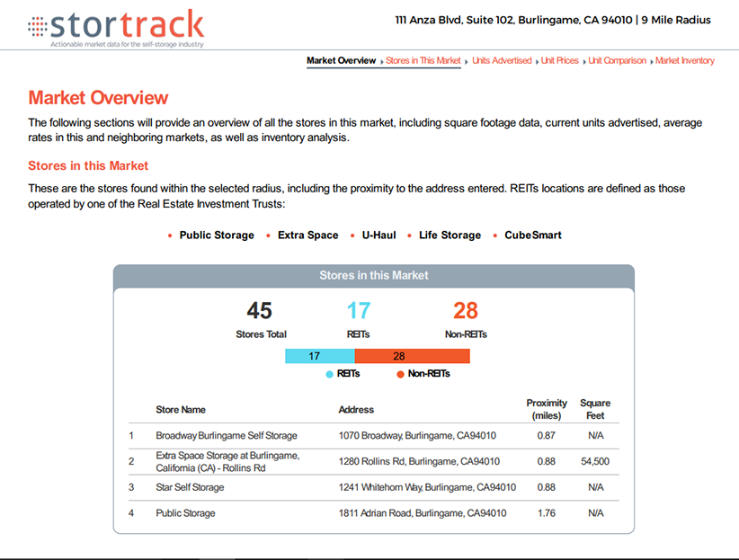Click the orange Non-REITs bar segment
The image size is (739, 560).
[x=412, y=356]
